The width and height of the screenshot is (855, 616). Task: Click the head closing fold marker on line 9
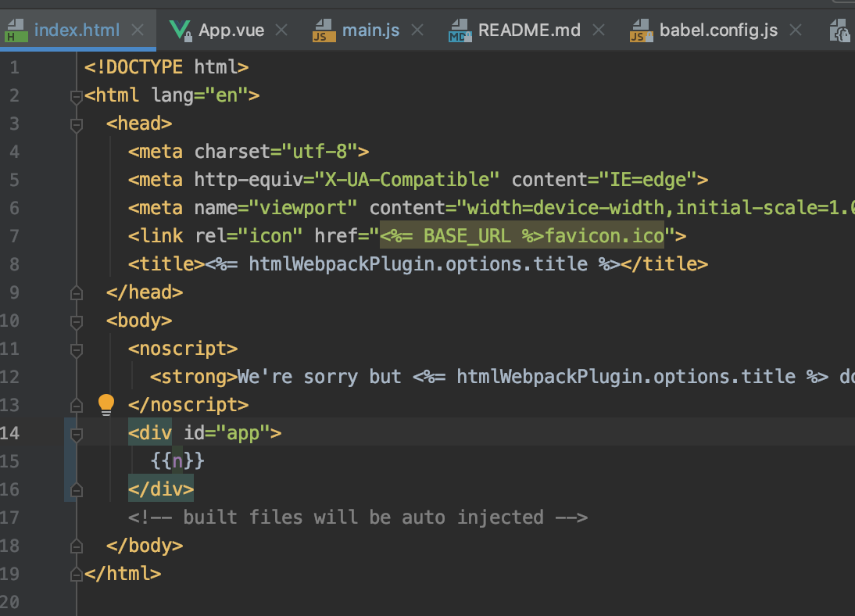point(77,294)
